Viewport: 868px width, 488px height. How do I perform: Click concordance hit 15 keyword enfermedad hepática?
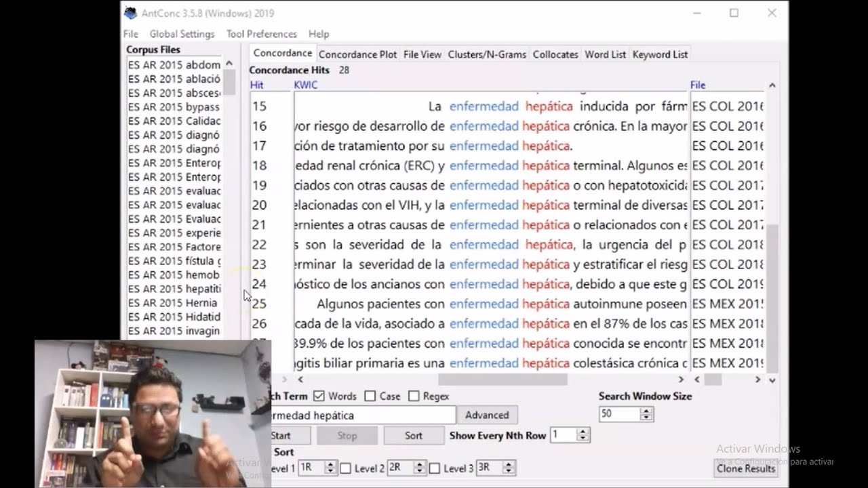coord(511,106)
